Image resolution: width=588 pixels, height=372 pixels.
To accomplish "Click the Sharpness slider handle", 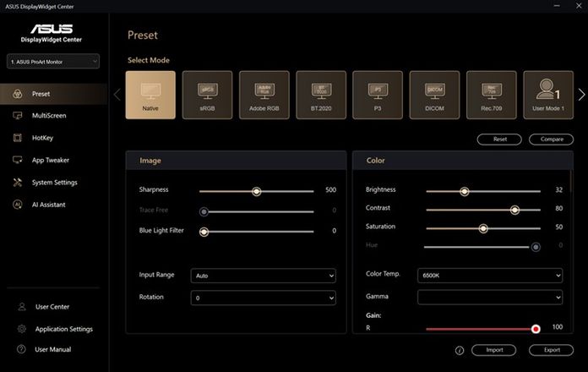I will pos(257,191).
